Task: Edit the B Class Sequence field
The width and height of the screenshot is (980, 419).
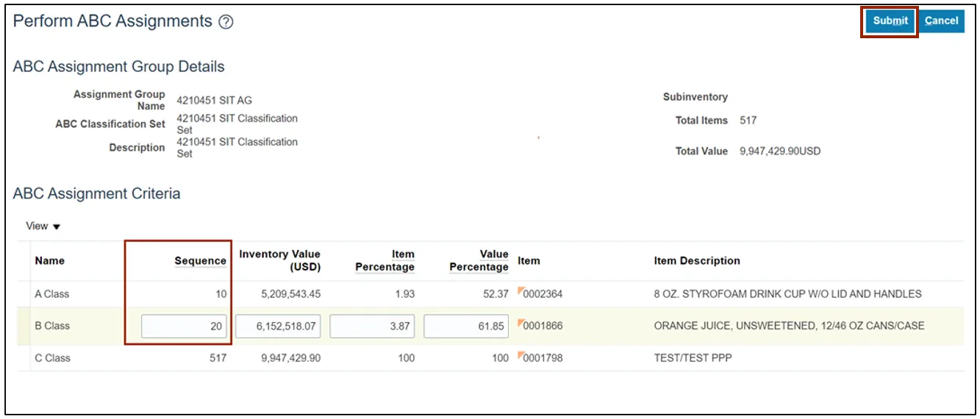Action: point(185,326)
